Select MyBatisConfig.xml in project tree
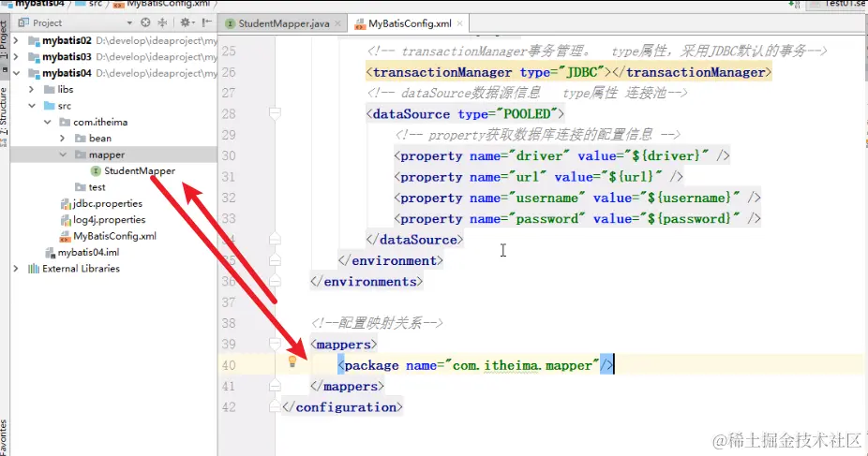The height and width of the screenshot is (456, 868). (x=114, y=236)
